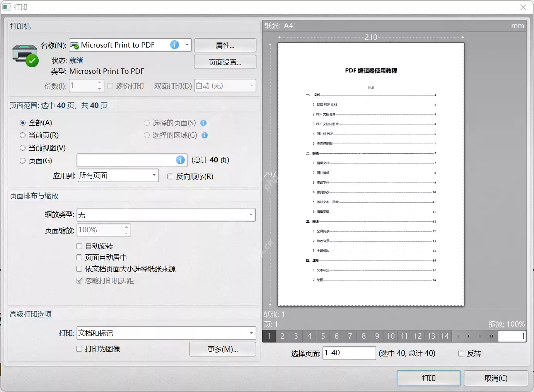
Task: Click the printer icon with green checkmark
Action: (24, 55)
